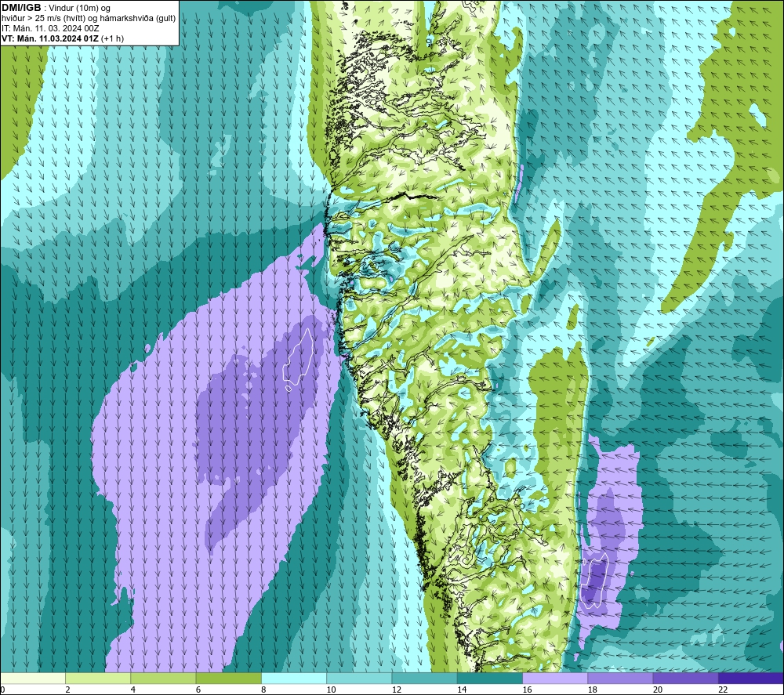Click the 6–8 m/s olive green legend swatch

(x=228, y=678)
